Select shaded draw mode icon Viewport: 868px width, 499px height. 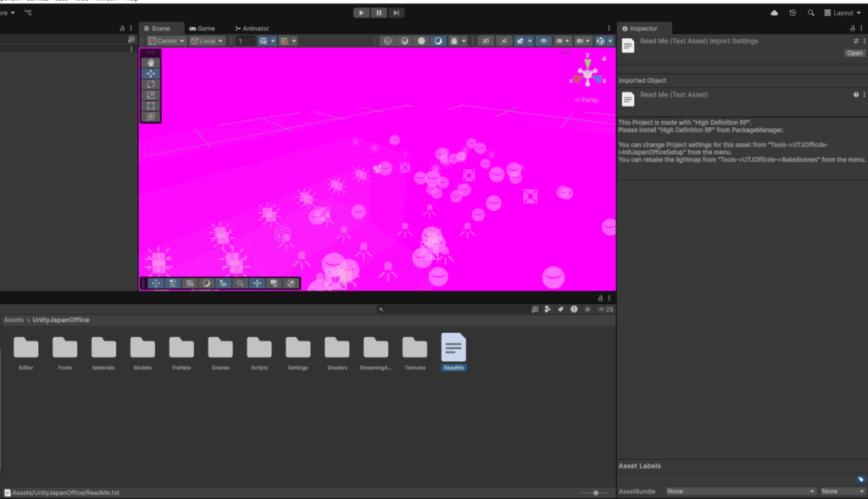(x=438, y=41)
